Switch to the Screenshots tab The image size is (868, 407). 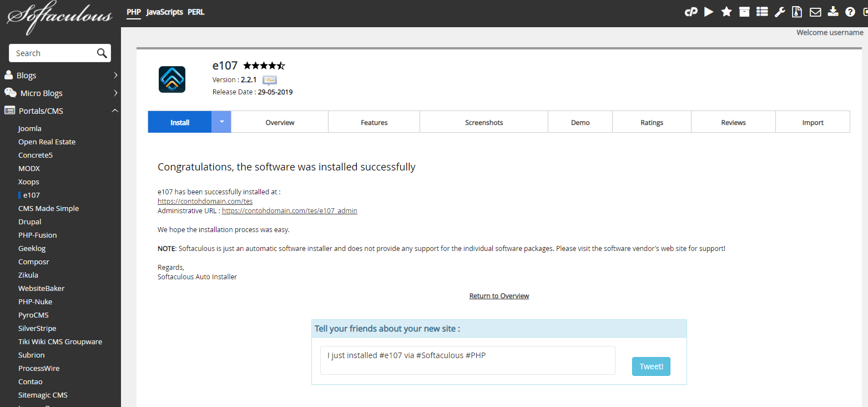484,122
